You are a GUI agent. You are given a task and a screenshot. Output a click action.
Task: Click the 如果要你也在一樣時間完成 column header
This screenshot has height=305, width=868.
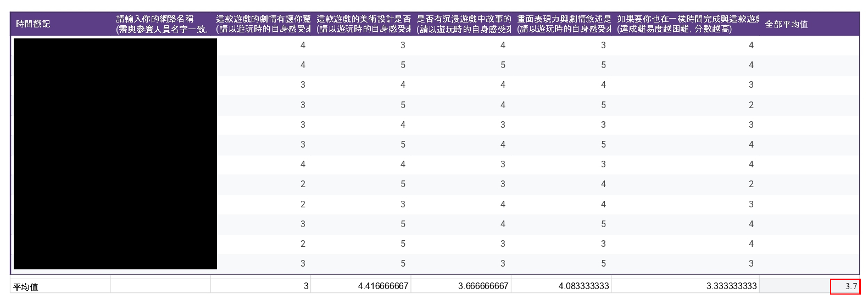click(686, 24)
